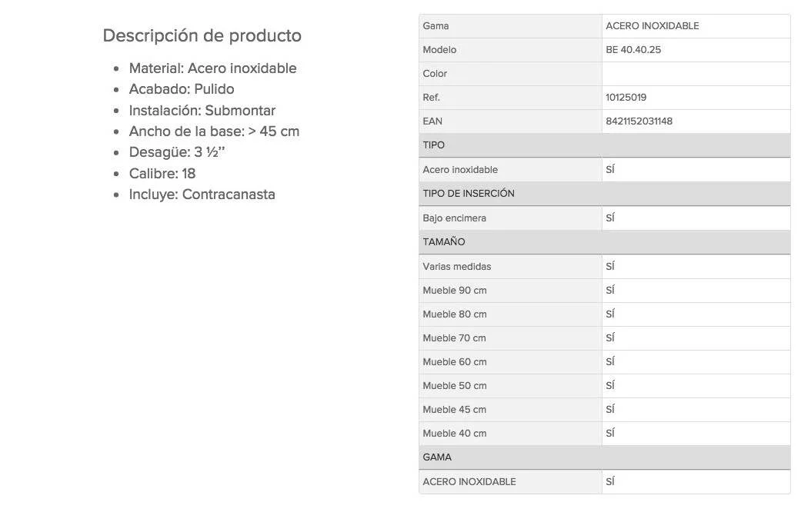This screenshot has width=801, height=532.
Task: Select the 'Mueble 90 cm' row
Action: pos(604,291)
